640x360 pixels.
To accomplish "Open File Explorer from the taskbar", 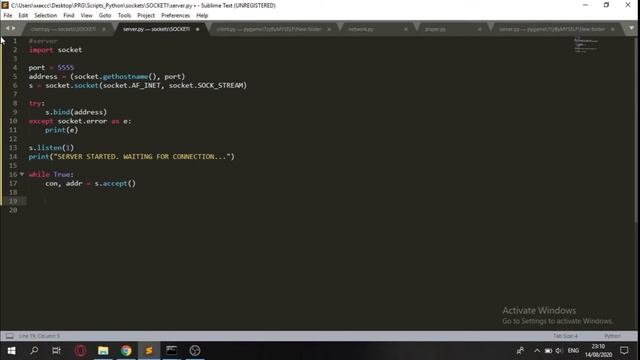I will [103, 351].
